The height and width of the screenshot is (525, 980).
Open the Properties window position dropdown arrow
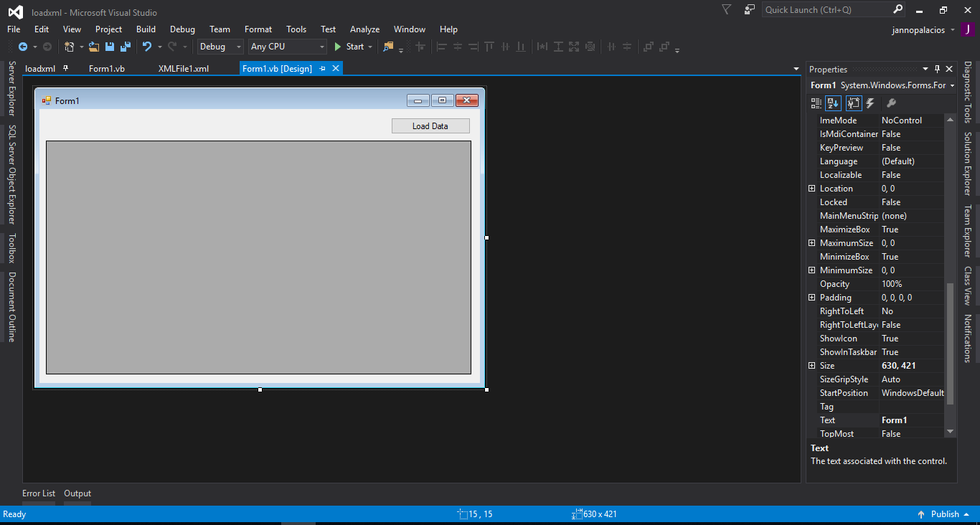925,69
